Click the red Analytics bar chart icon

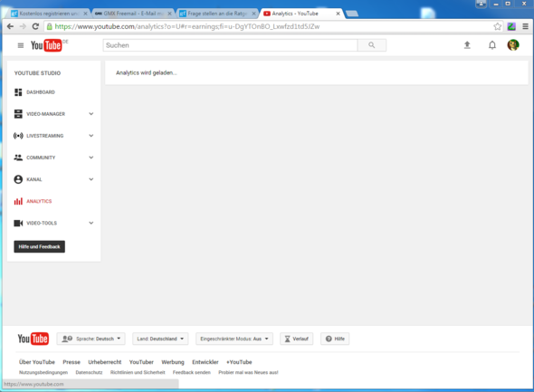coord(18,201)
